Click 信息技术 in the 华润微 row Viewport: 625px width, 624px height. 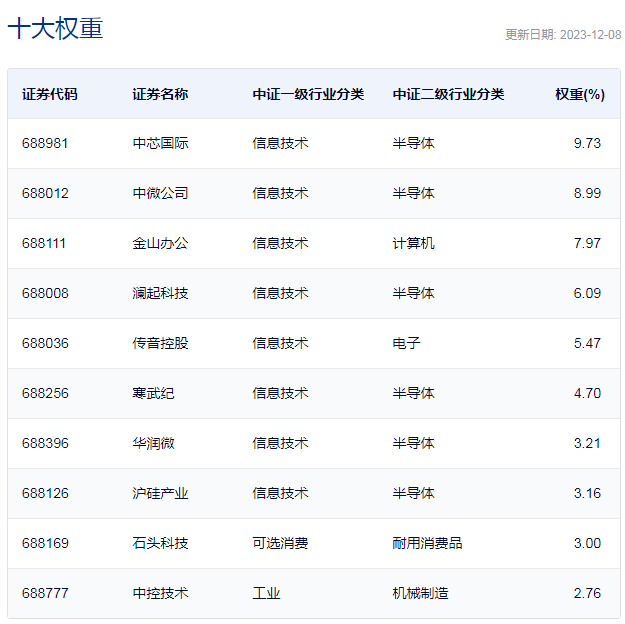280,443
